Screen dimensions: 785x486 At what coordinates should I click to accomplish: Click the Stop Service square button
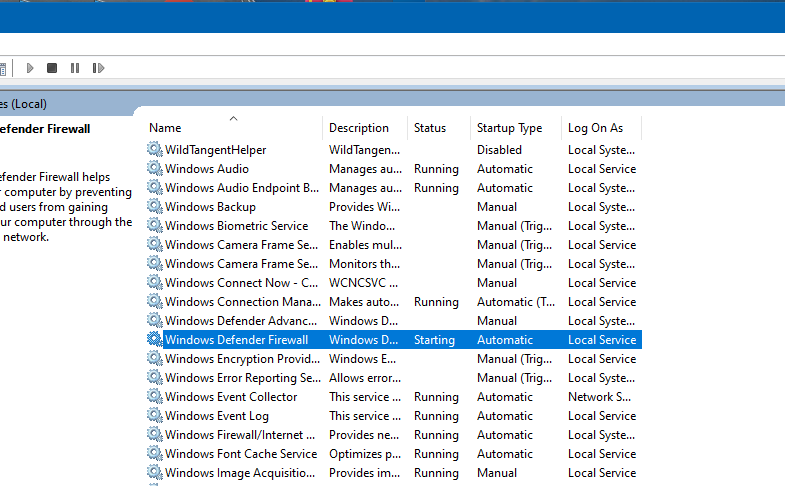click(52, 68)
